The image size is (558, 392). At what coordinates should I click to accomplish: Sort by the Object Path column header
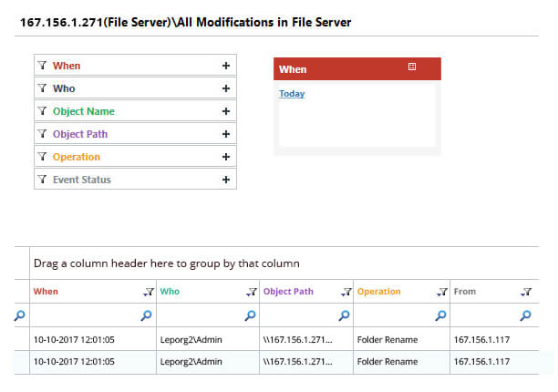click(x=288, y=292)
